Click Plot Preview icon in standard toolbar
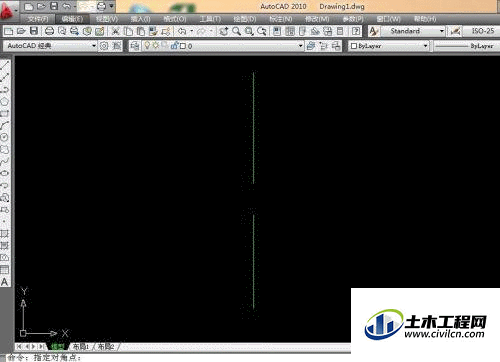500x362 pixels. [62, 31]
